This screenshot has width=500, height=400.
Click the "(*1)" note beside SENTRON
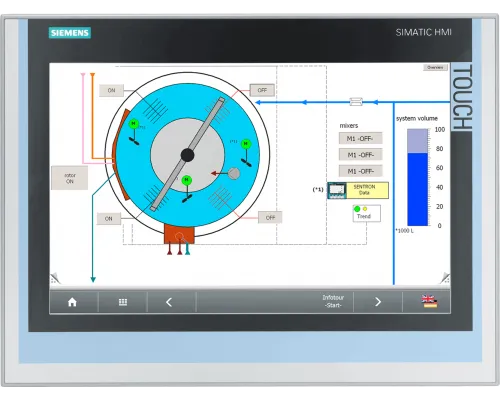(x=318, y=190)
